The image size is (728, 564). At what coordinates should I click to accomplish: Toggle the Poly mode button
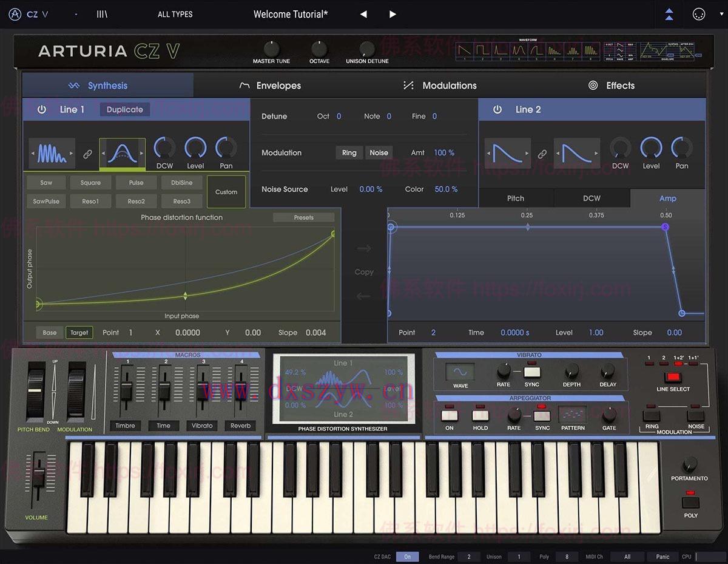click(691, 503)
